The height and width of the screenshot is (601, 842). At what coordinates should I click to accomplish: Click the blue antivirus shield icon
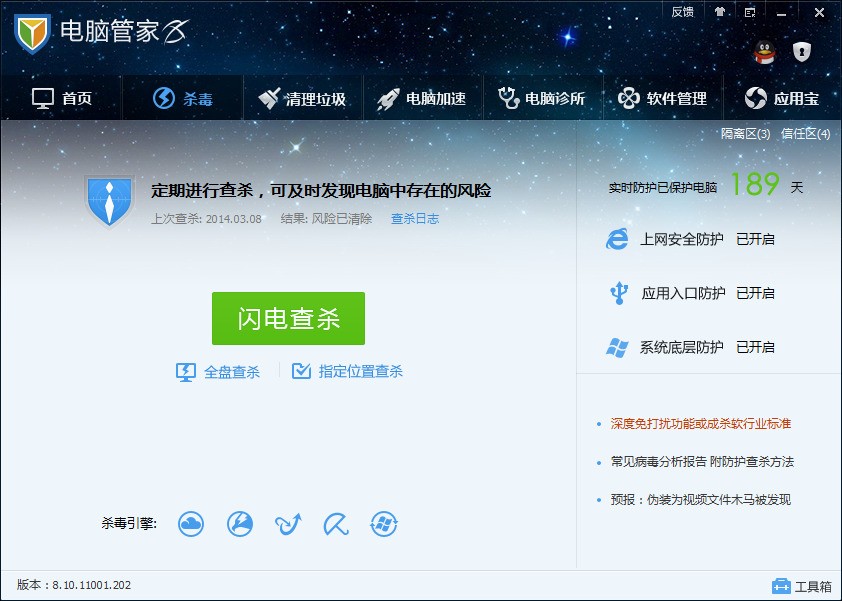pyautogui.click(x=110, y=202)
